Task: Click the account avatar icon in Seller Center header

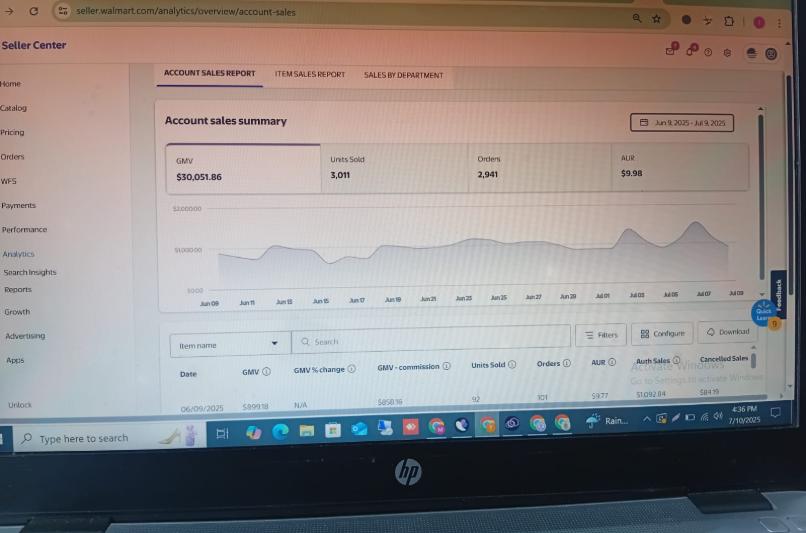Action: point(771,53)
